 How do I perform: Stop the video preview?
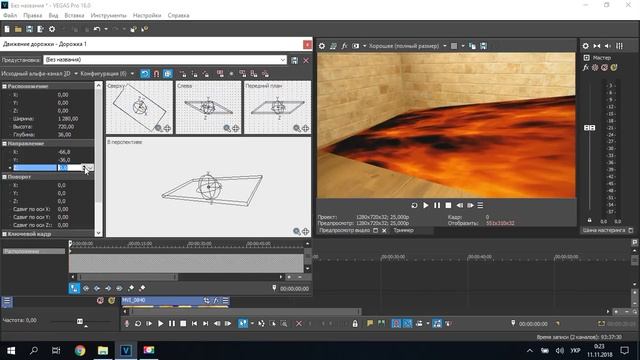tap(448, 205)
